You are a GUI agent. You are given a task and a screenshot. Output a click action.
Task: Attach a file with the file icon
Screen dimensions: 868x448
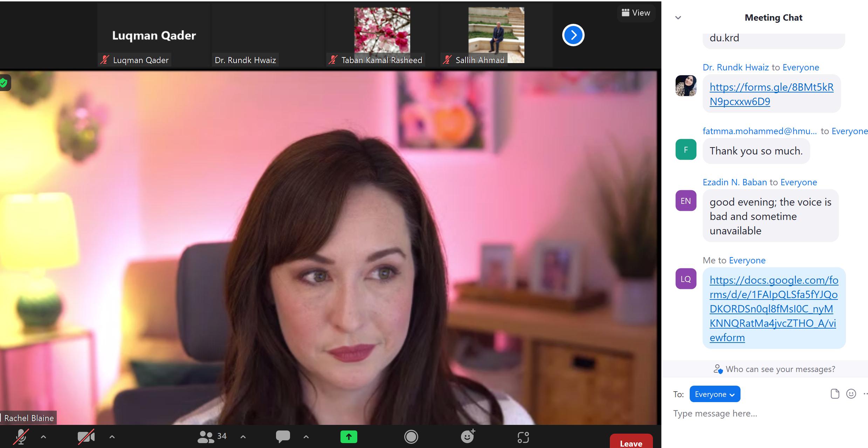[x=835, y=394]
